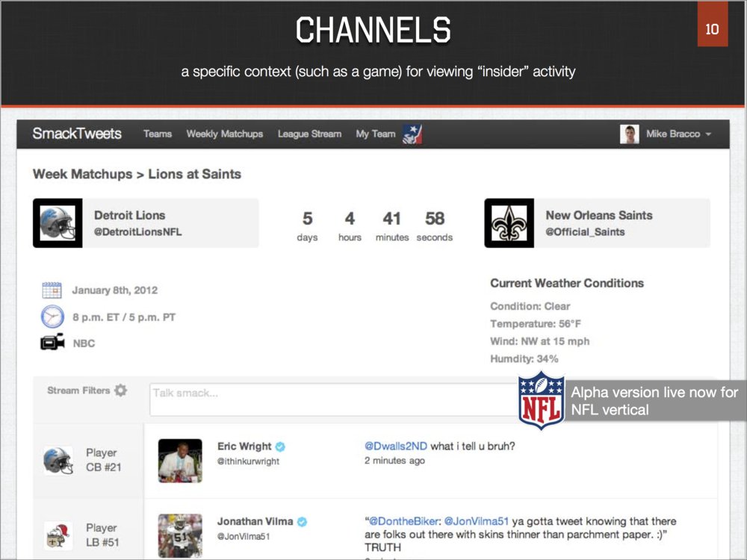
Task: Click the SmackTweets brand logo
Action: (77, 134)
